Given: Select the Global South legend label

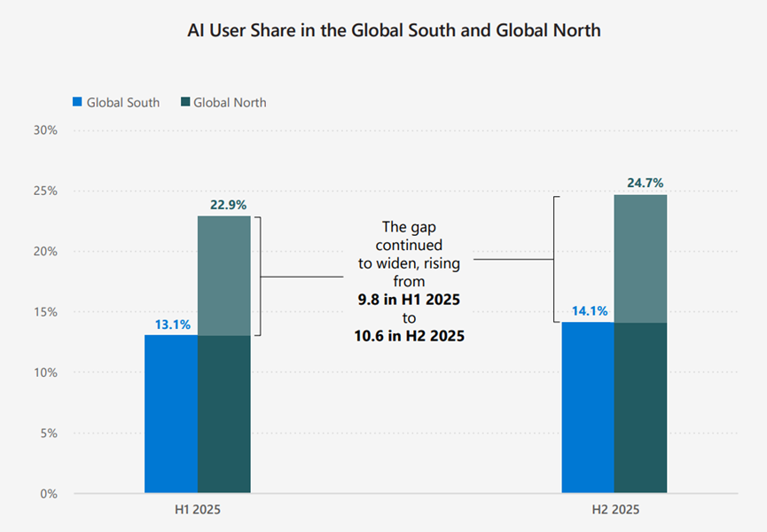Looking at the screenshot, I should click(x=123, y=102).
